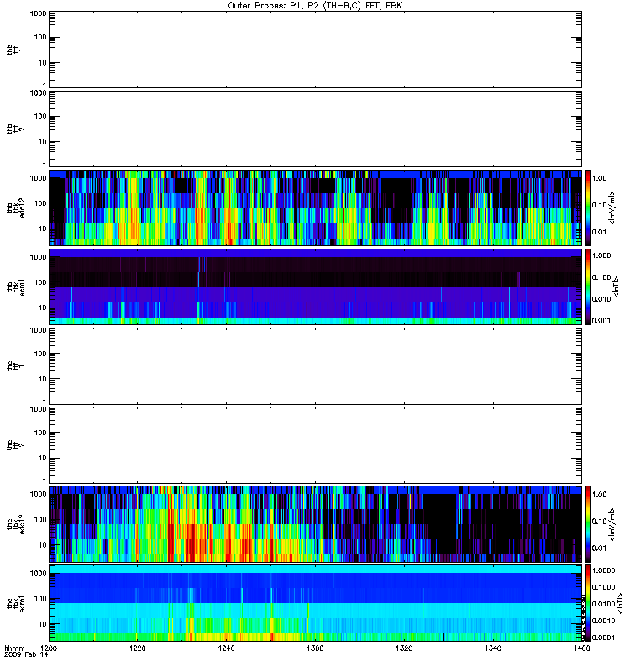Image resolution: width=630 pixels, height=672 pixels.
Task: Click the '1400' time axis label
Action: coord(581,648)
